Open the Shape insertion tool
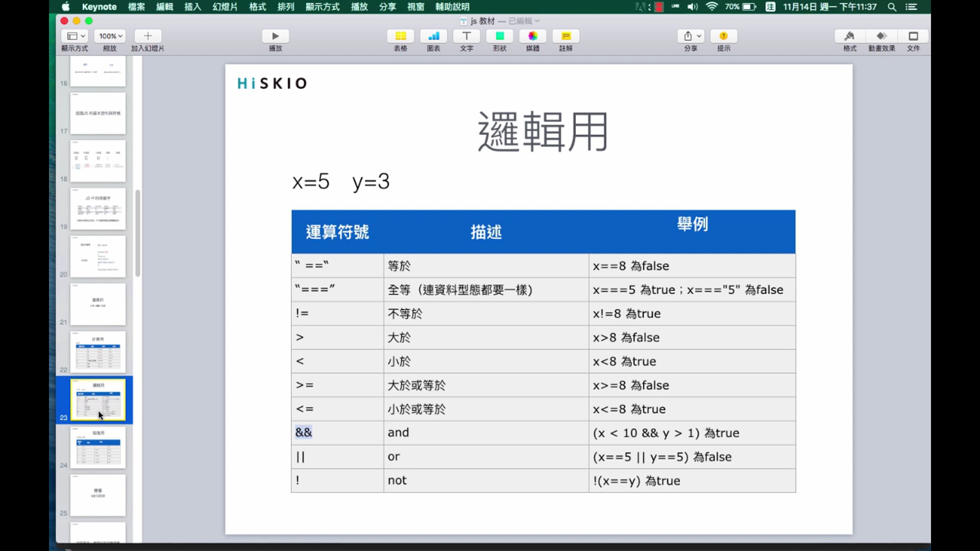The image size is (980, 551). 500,36
